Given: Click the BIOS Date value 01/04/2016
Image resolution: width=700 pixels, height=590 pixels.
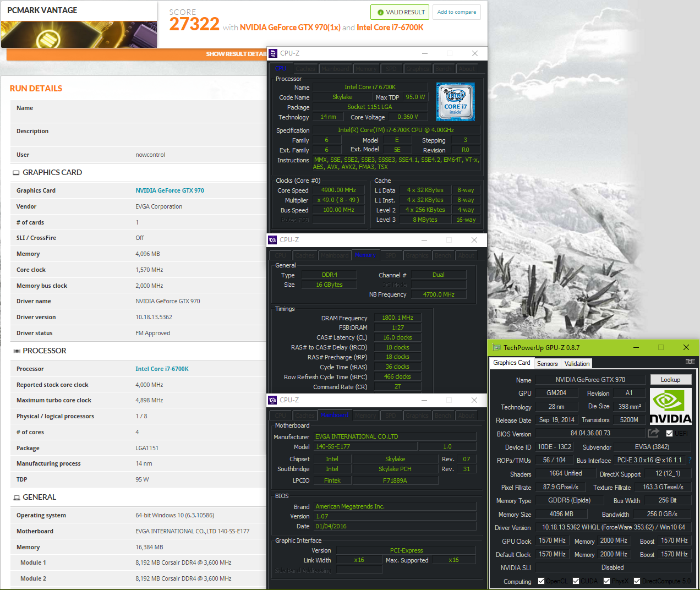Looking at the screenshot, I should coord(395,526).
